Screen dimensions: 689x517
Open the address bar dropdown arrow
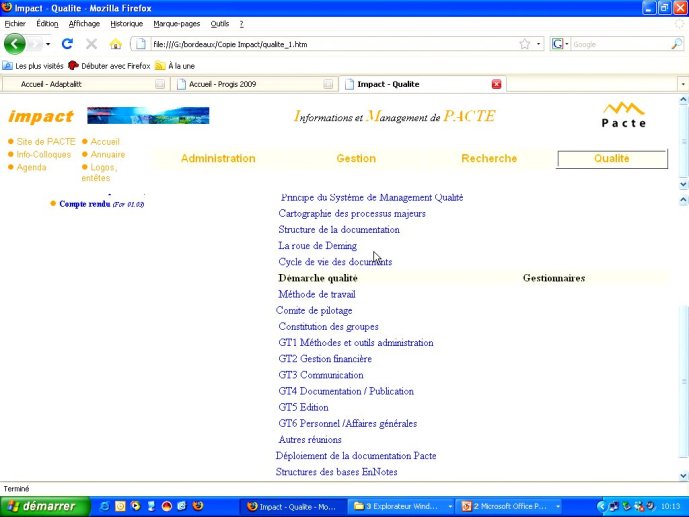(538, 44)
